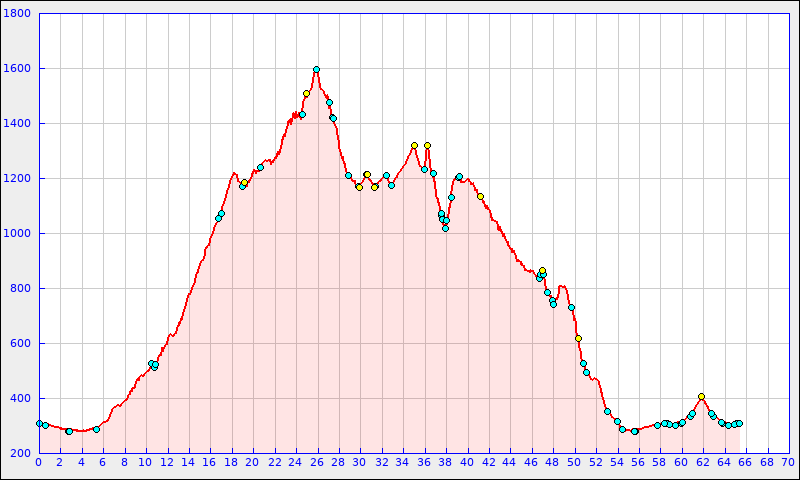Click the cyan marker near km 5
The height and width of the screenshot is (480, 800).
coord(96,429)
